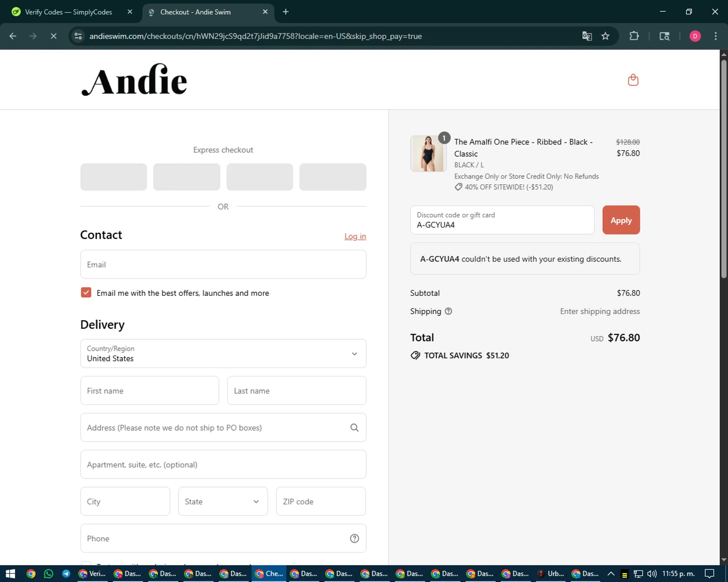This screenshot has width=728, height=582.
Task: Close the Verify Codes — SimplyCodes tab
Action: coord(130,12)
